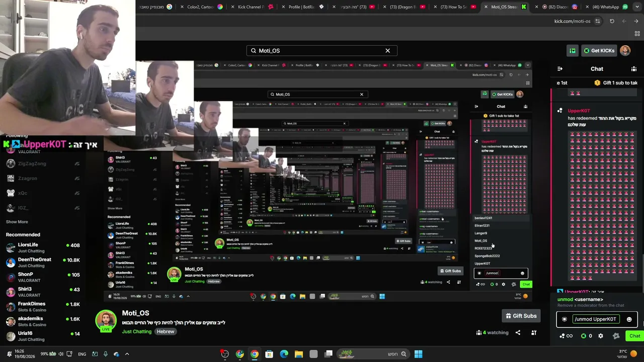Viewport: 644px width, 362px height.
Task: Switch to (46) WhatsApp browser tab
Action: point(606,7)
